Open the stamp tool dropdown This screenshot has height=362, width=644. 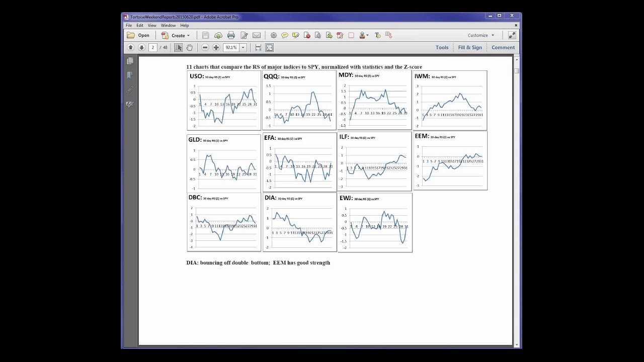pos(364,35)
